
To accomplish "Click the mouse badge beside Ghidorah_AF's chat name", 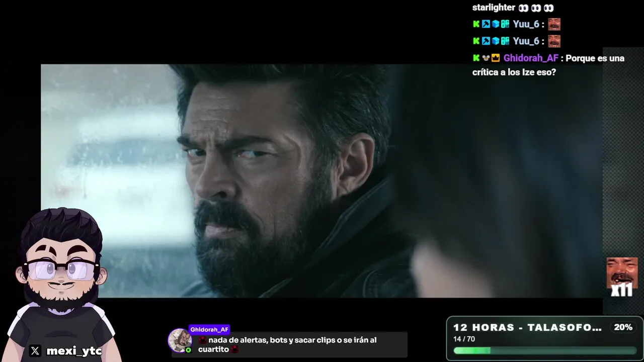I will [486, 58].
